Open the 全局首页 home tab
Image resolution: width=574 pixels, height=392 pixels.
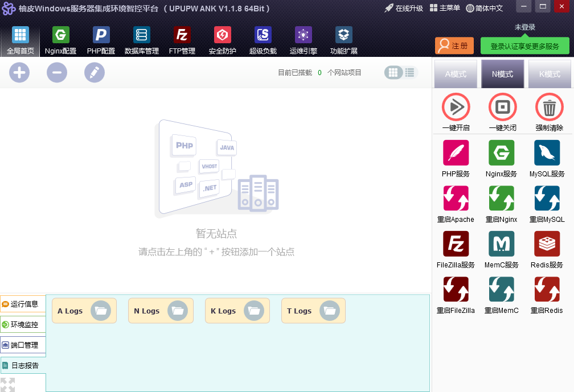[20, 40]
